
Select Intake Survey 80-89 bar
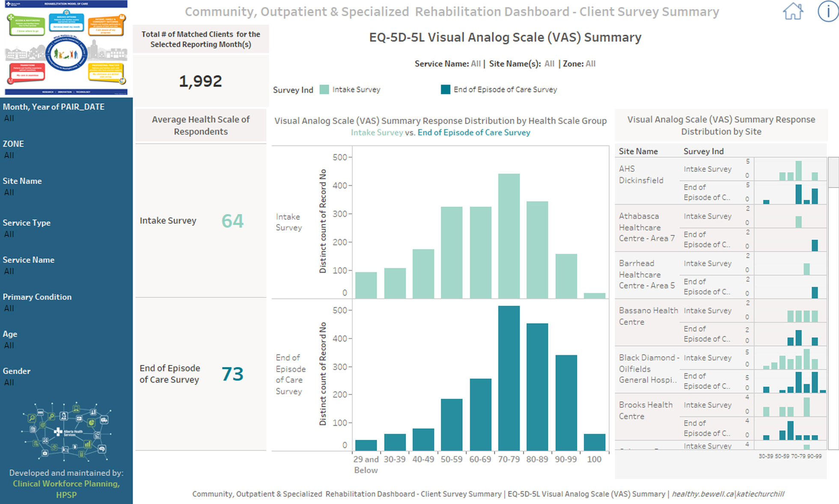pos(537,250)
